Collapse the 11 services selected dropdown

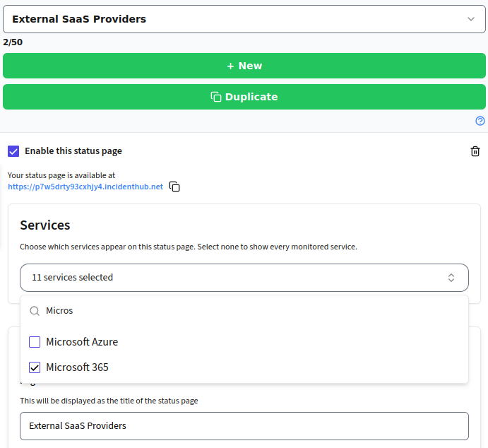pos(244,278)
